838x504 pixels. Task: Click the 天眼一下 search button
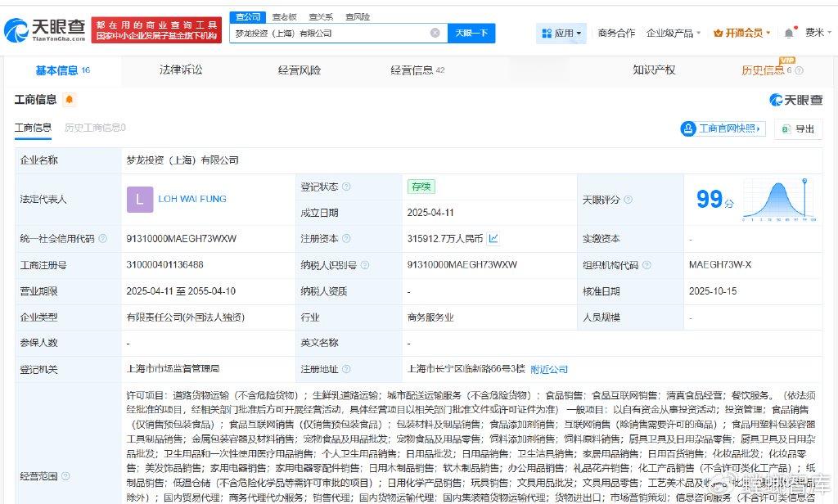(471, 34)
